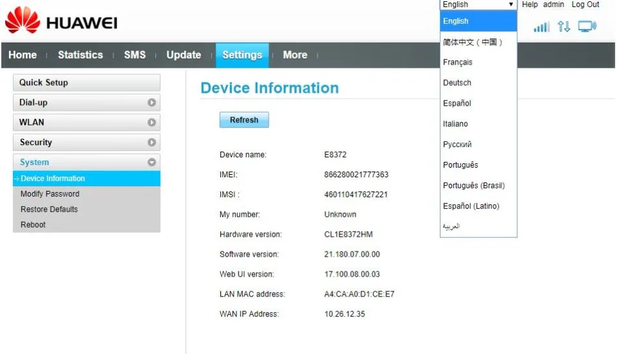Image resolution: width=644 pixels, height=354 pixels.
Task: Expand the Security section arrow
Action: tap(151, 143)
